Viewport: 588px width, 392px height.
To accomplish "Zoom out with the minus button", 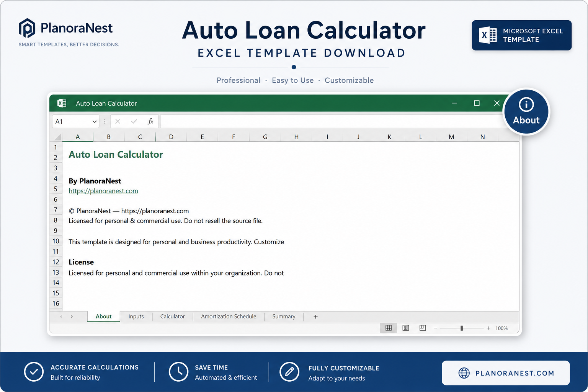I will [435, 328].
